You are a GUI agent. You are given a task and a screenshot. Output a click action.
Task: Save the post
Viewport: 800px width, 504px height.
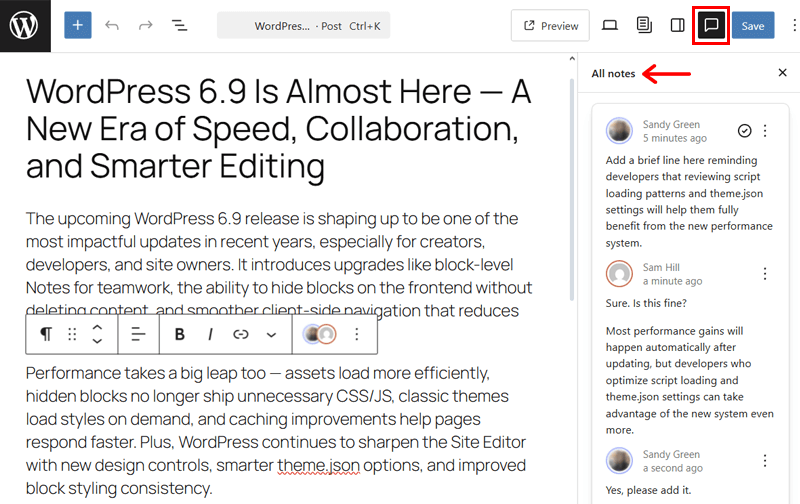(x=753, y=26)
